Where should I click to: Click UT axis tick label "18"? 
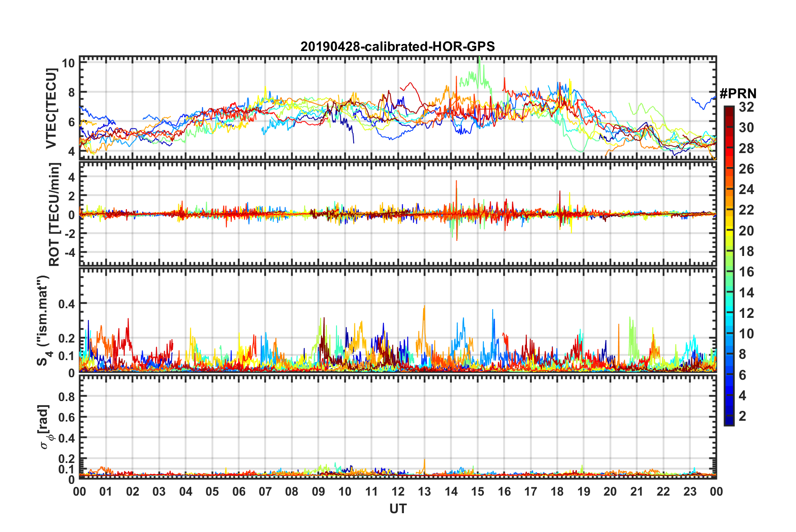(x=557, y=491)
